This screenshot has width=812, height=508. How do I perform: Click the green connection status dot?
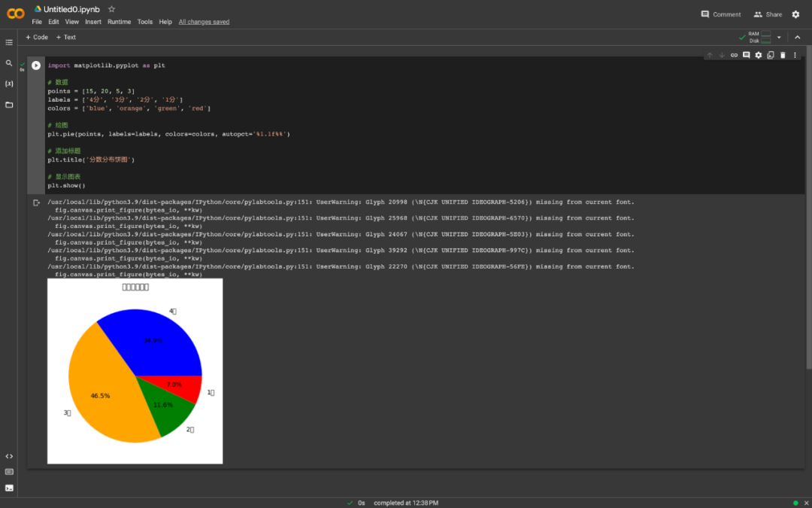coord(796,503)
